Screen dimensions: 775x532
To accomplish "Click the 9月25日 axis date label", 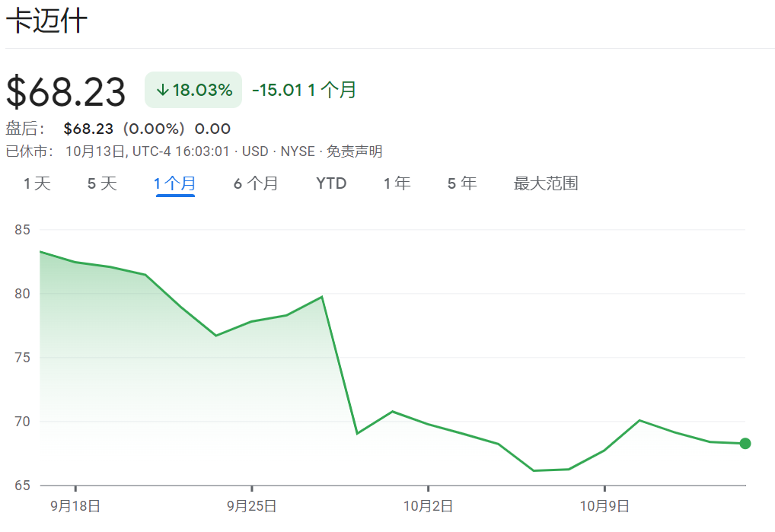I will pyautogui.click(x=251, y=506).
